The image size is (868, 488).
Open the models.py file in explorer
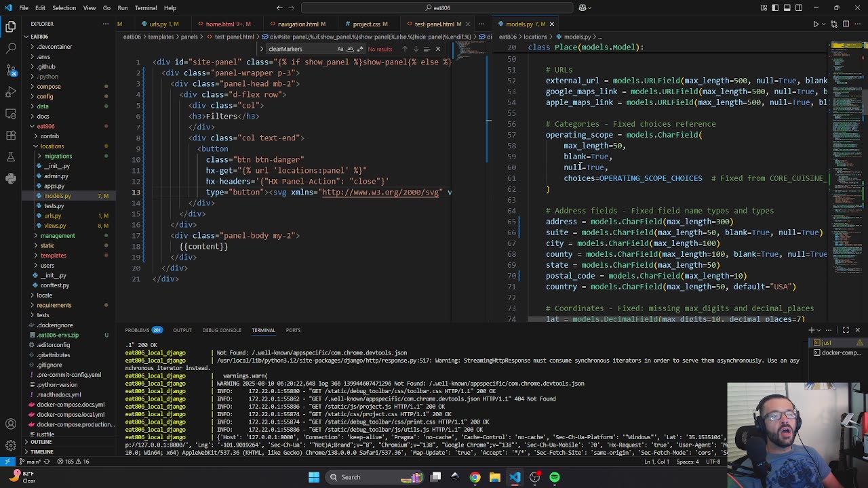[58, 196]
